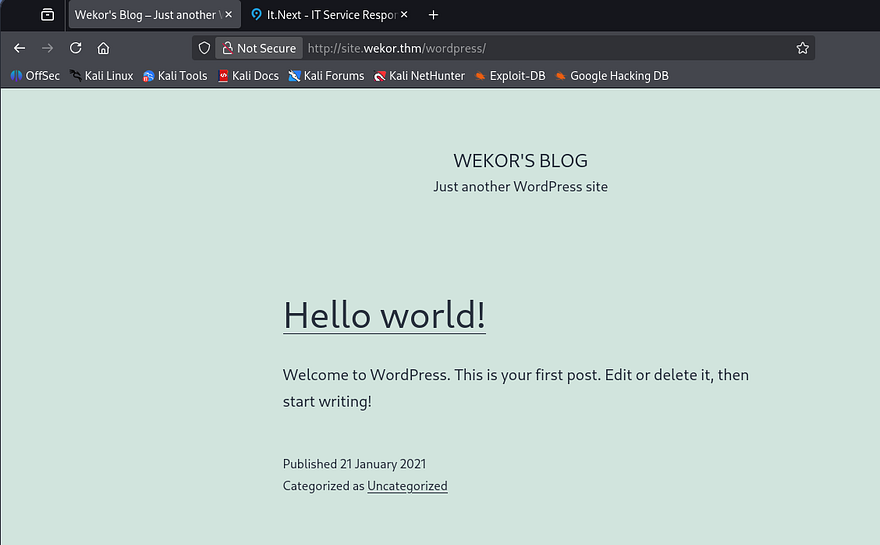This screenshot has width=880, height=545.
Task: Click the Not Secure site info indicator
Action: [x=258, y=48]
